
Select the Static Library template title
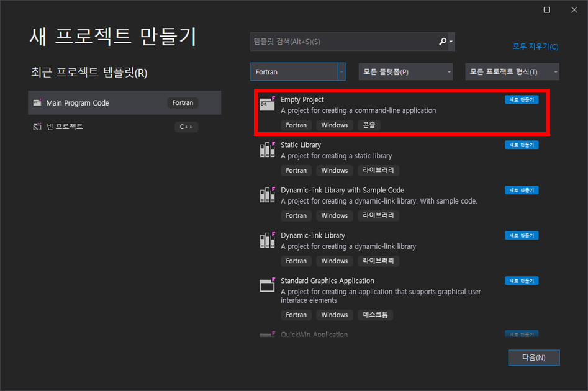[x=301, y=145]
